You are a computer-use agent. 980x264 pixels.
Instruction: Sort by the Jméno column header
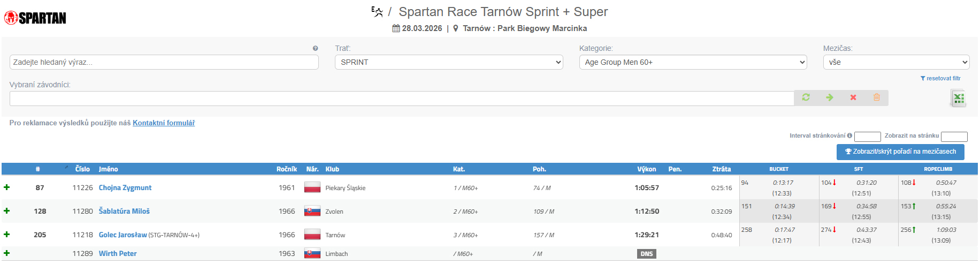pos(108,169)
